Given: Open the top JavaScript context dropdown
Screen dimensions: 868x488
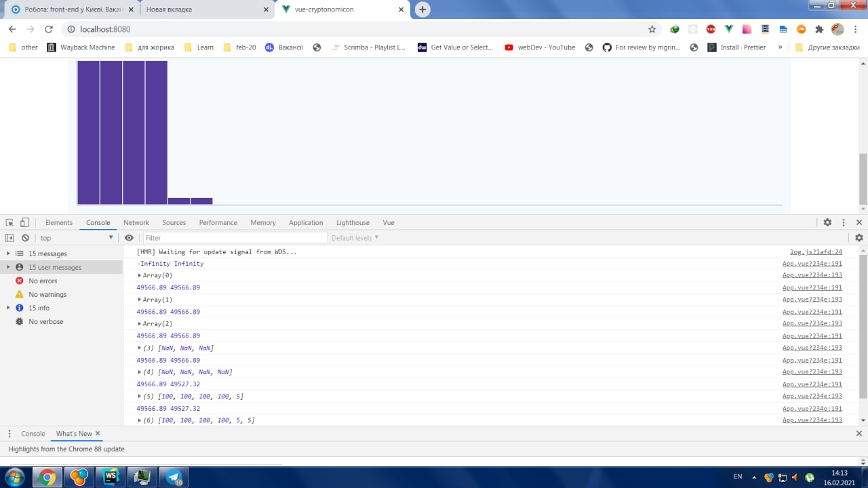Looking at the screenshot, I should click(77, 238).
